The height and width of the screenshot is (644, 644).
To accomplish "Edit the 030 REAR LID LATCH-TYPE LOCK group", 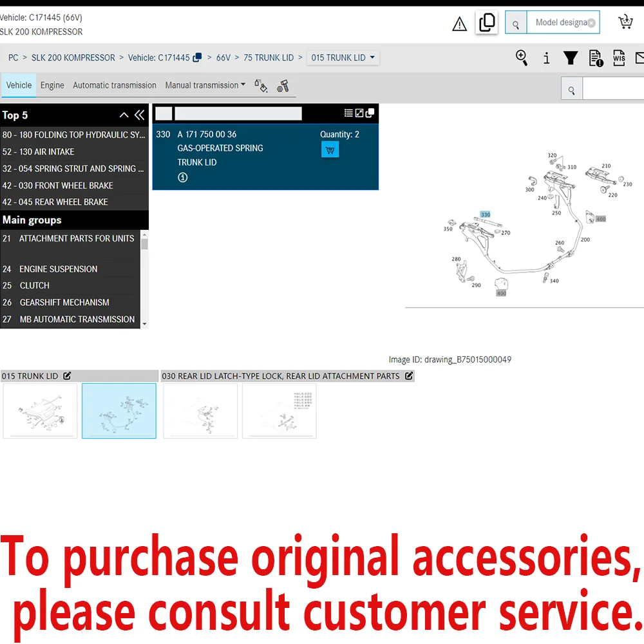I will (x=409, y=375).
